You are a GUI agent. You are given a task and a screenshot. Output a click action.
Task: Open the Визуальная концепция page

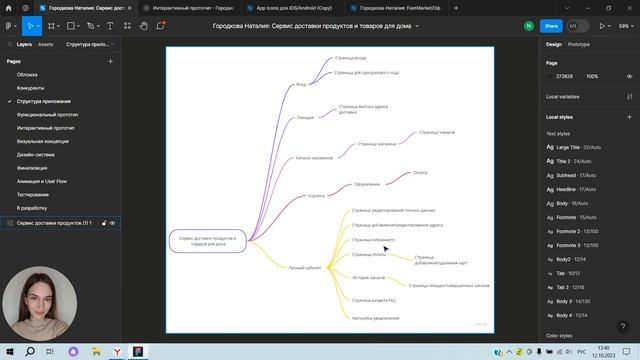click(x=42, y=141)
